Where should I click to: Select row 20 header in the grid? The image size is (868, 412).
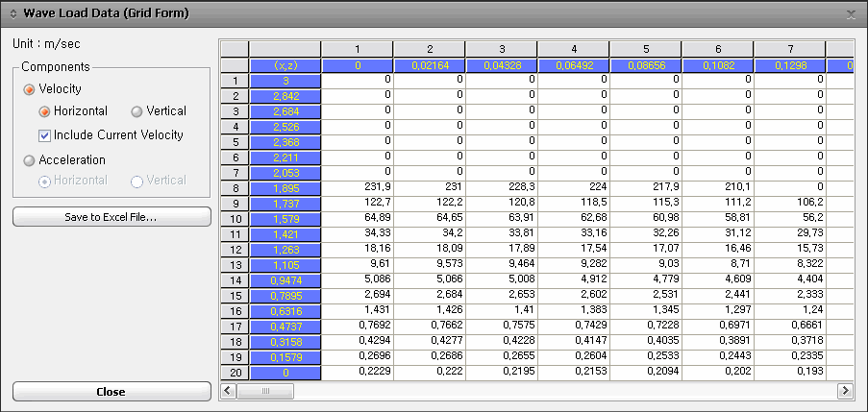[x=235, y=372]
